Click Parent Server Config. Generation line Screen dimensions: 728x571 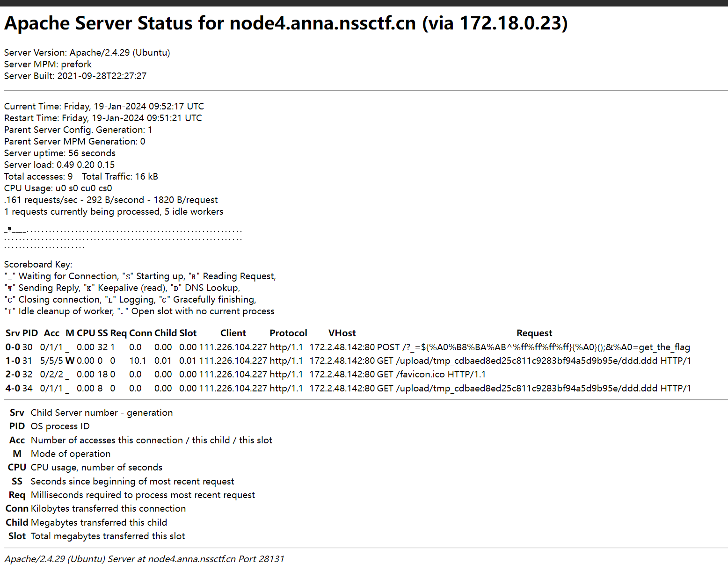(x=78, y=130)
